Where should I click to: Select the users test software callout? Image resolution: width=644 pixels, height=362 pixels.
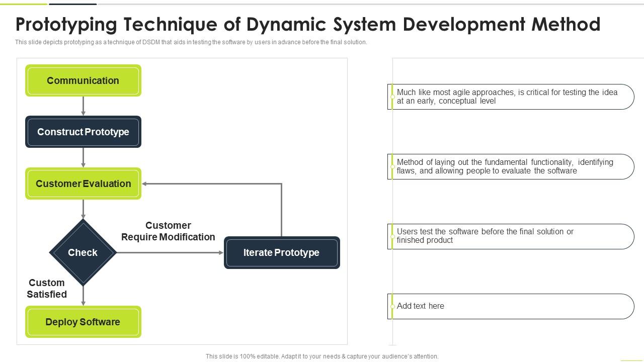(511, 236)
